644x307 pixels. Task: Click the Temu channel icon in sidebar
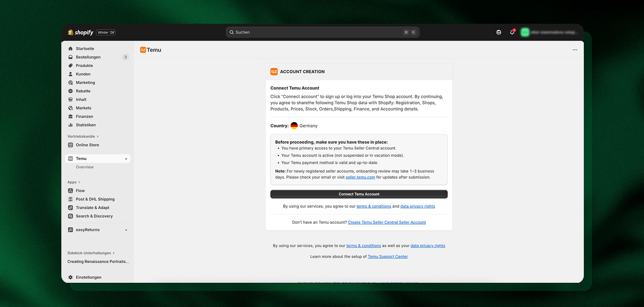[x=71, y=158]
